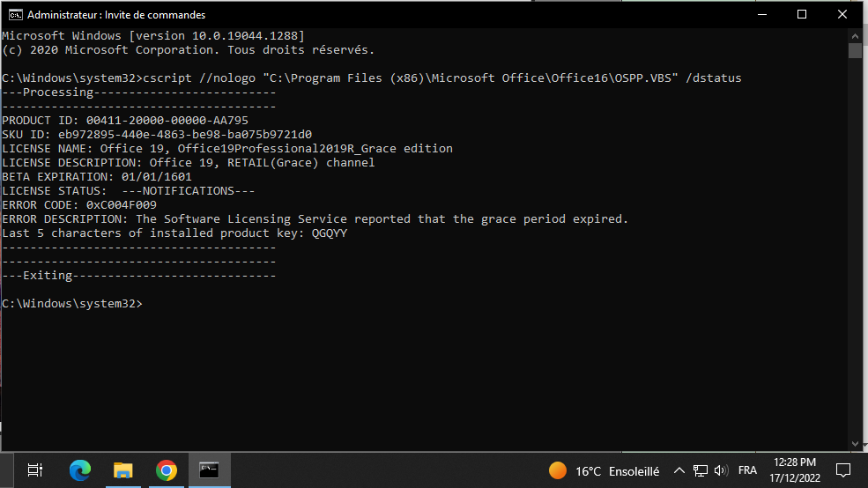The height and width of the screenshot is (488, 868).
Task: Open the notification center icon
Action: coord(843,471)
